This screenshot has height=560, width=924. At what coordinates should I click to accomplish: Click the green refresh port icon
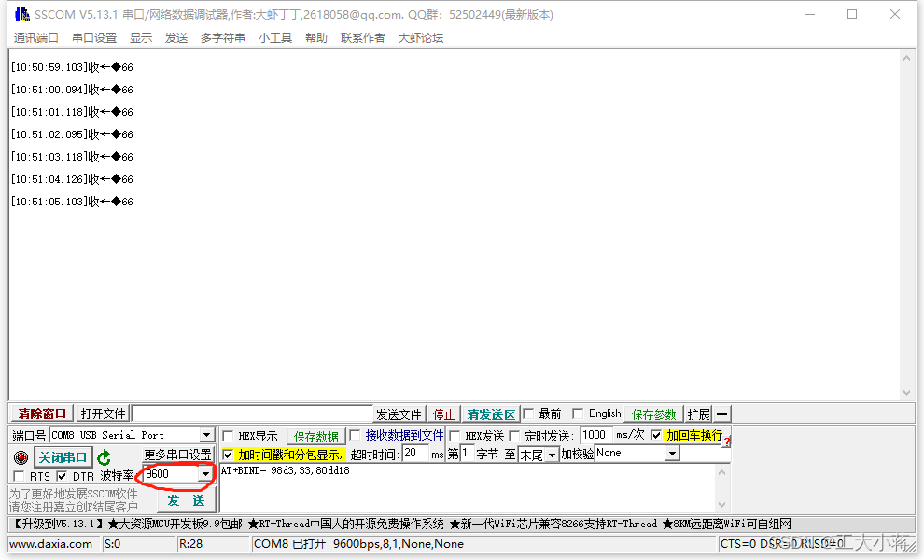pos(105,457)
